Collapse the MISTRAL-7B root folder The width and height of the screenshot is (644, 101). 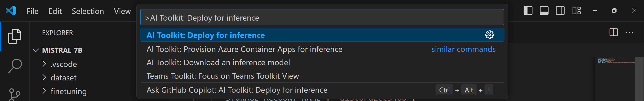tap(36, 50)
